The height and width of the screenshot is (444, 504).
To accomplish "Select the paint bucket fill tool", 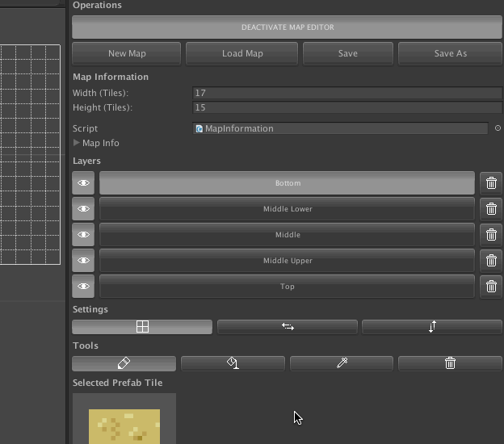I will (233, 363).
